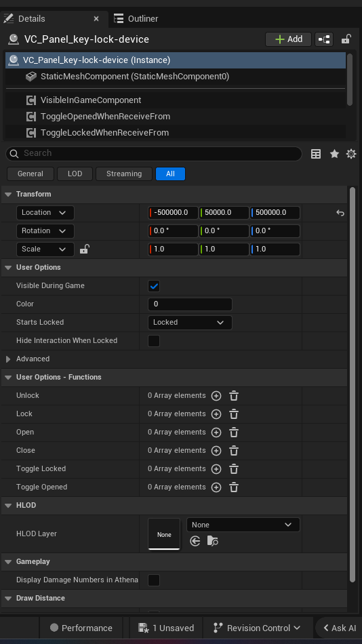Select the LOD filter tab
This screenshot has width=362, height=644.
tap(75, 174)
